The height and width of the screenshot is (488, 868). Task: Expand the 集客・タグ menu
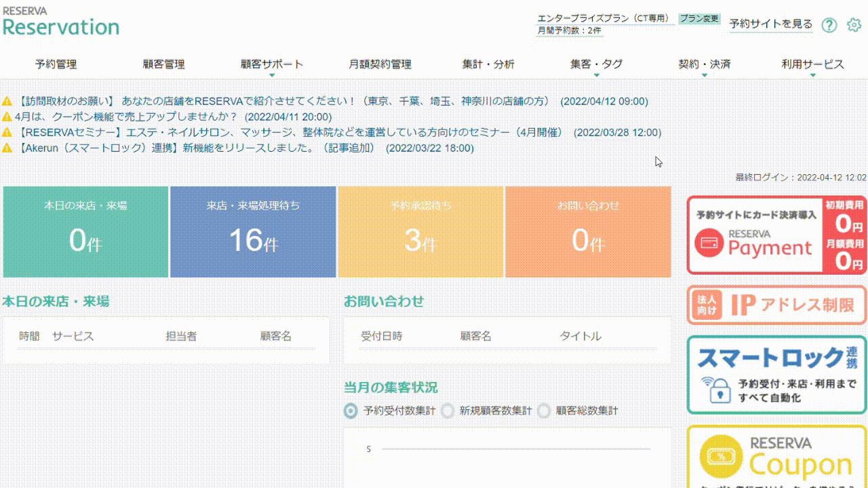pos(596,65)
